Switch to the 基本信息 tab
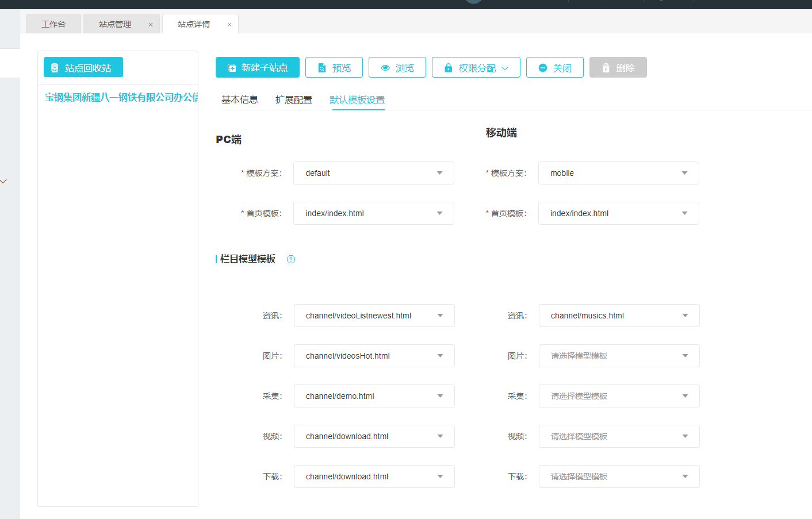The height and width of the screenshot is (519, 812). pos(240,100)
